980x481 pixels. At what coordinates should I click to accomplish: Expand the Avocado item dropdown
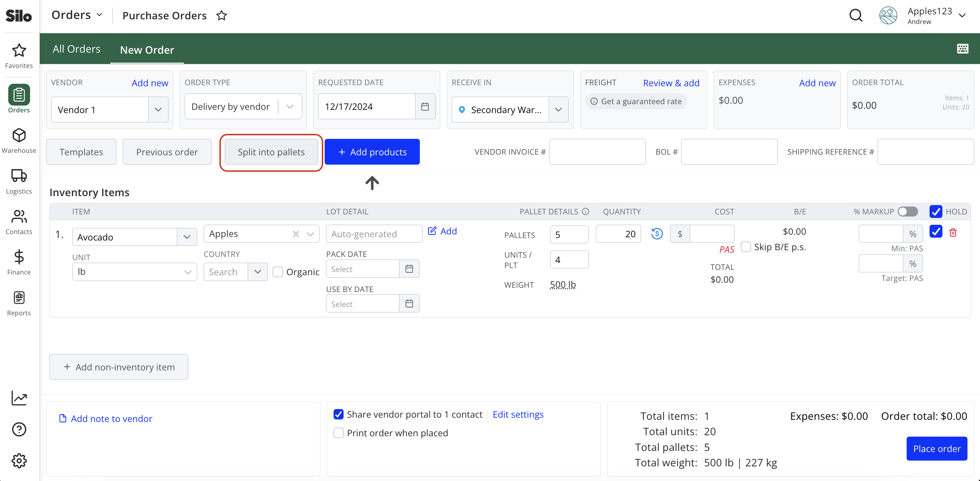[x=187, y=237]
